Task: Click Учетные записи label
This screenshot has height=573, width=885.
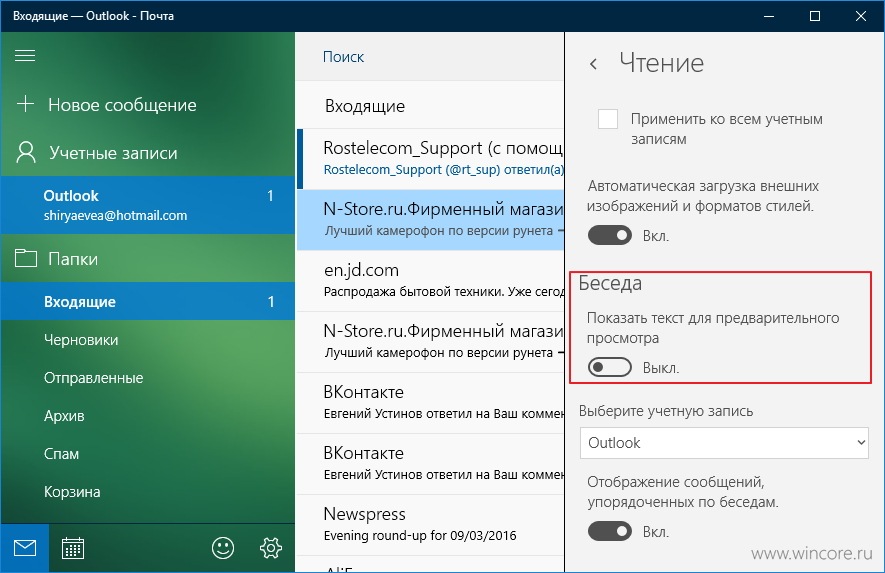Action: [x=113, y=153]
